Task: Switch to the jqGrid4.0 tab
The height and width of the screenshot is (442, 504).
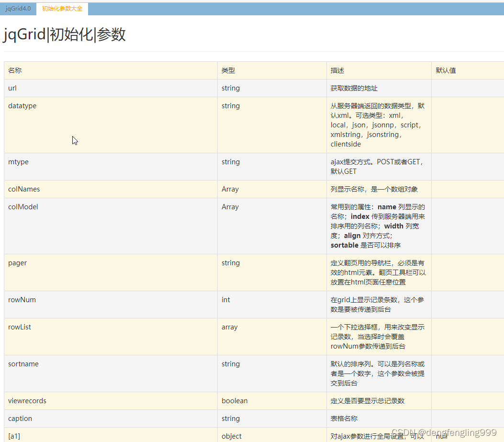Action: (18, 8)
